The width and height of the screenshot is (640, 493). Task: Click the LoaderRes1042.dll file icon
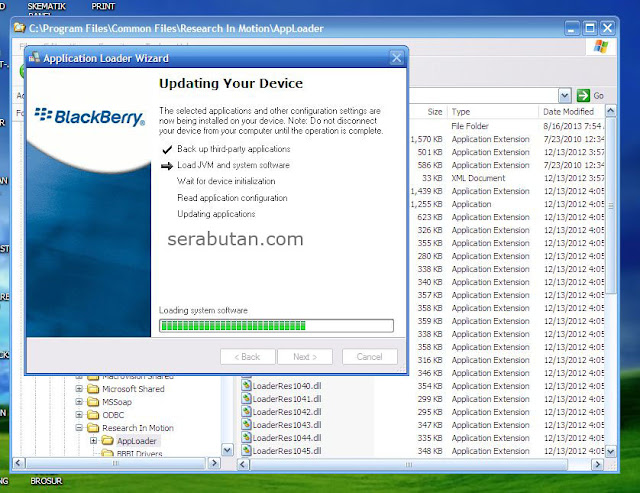[246, 412]
